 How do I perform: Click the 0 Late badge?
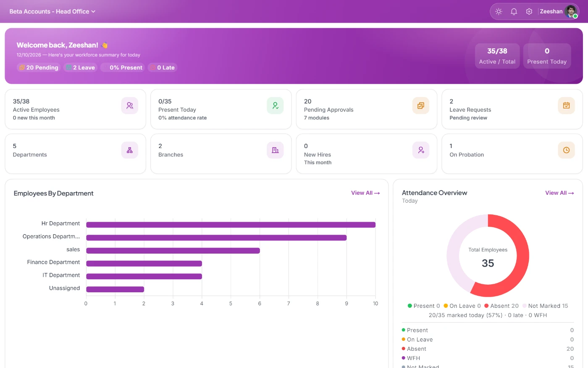162,68
